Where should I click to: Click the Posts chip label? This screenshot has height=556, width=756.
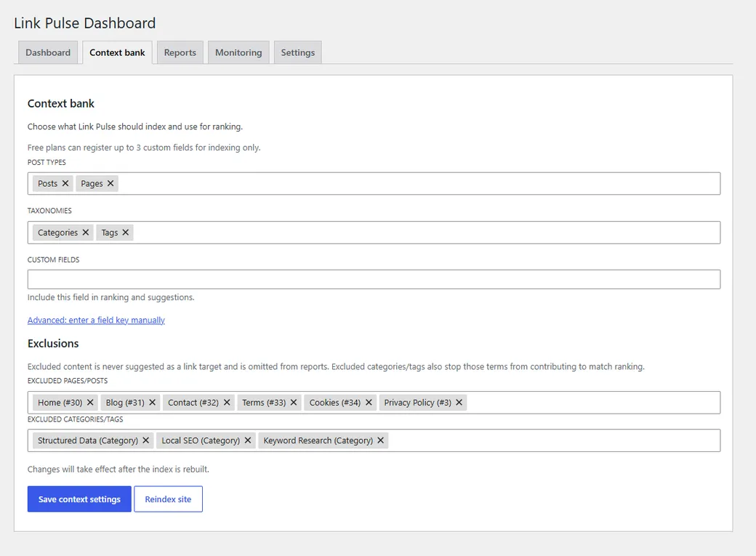48,184
